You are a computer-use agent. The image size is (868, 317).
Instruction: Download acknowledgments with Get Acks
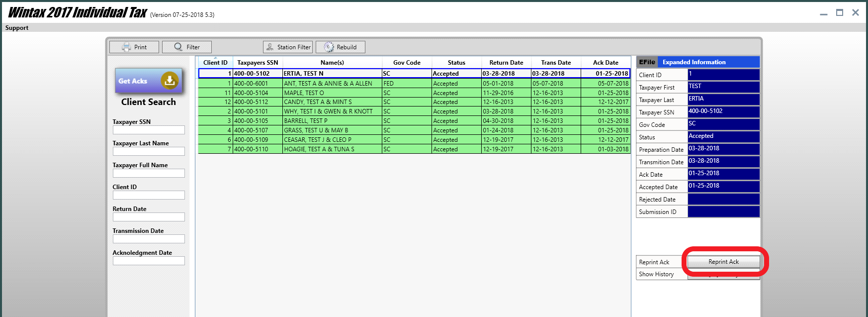[x=149, y=81]
